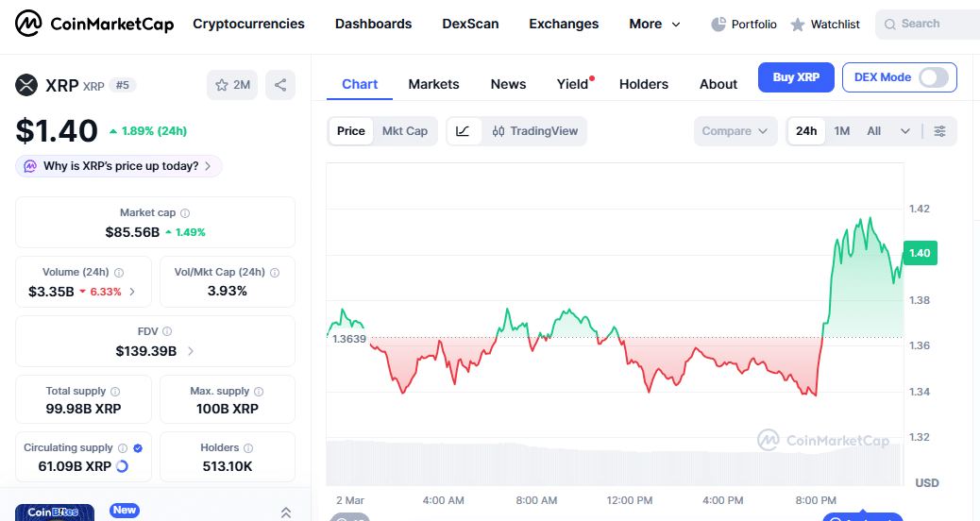Switch to the Chart tab
Screen dimensions: 980x521
360,84
